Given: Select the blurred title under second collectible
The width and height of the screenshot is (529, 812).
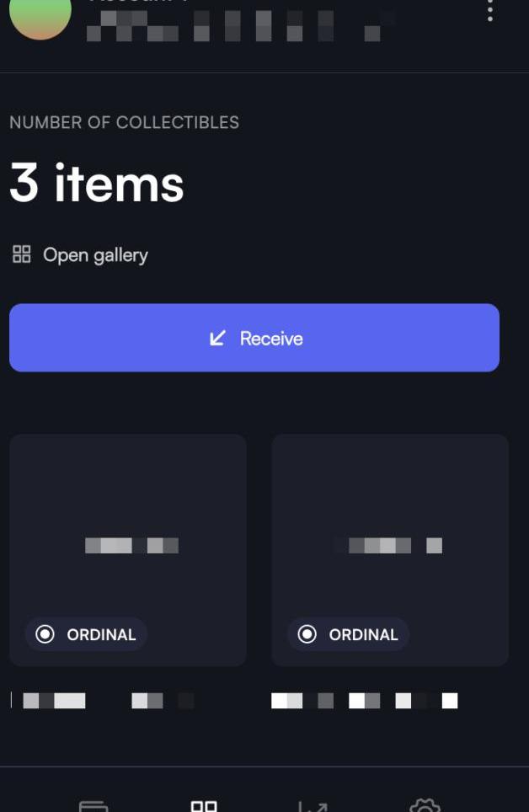Looking at the screenshot, I should pyautogui.click(x=365, y=701).
